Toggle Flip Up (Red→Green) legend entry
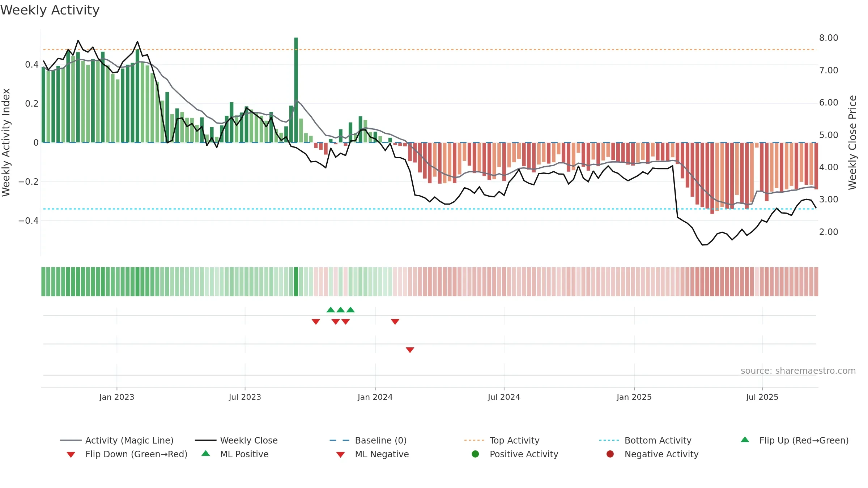868x488 pixels. pyautogui.click(x=795, y=440)
